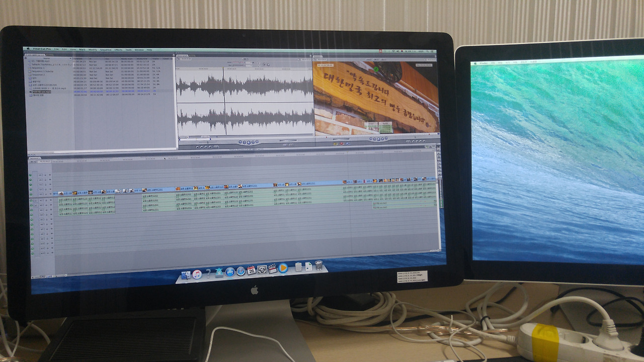The height and width of the screenshot is (362, 644).
Task: Open the Edit menu
Action: coord(64,49)
